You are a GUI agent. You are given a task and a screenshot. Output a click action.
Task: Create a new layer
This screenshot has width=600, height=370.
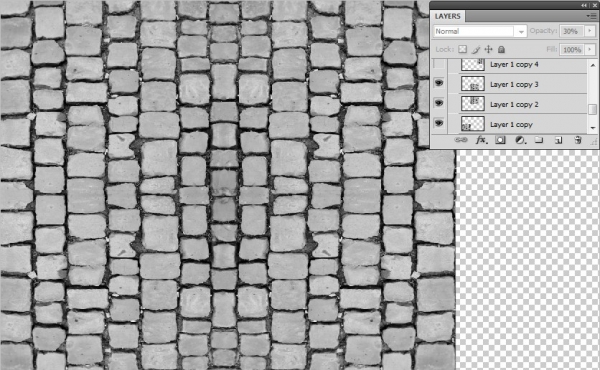(558, 140)
